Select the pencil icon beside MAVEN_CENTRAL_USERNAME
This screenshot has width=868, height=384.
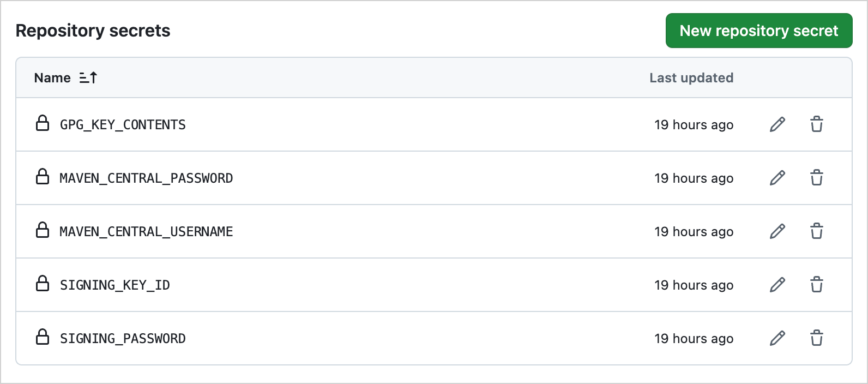coord(776,231)
